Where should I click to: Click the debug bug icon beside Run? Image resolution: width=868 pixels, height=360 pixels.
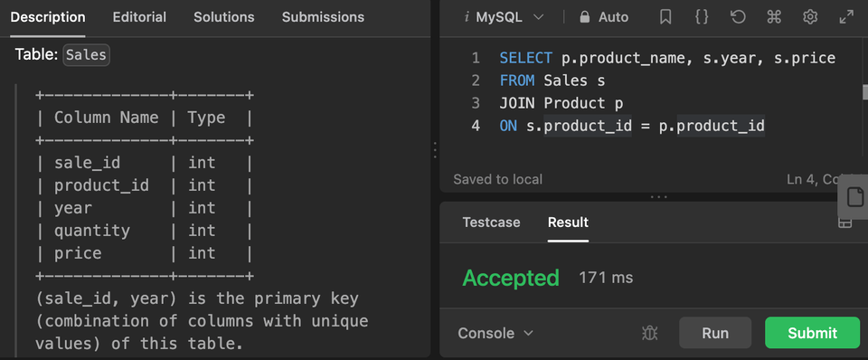tap(649, 333)
